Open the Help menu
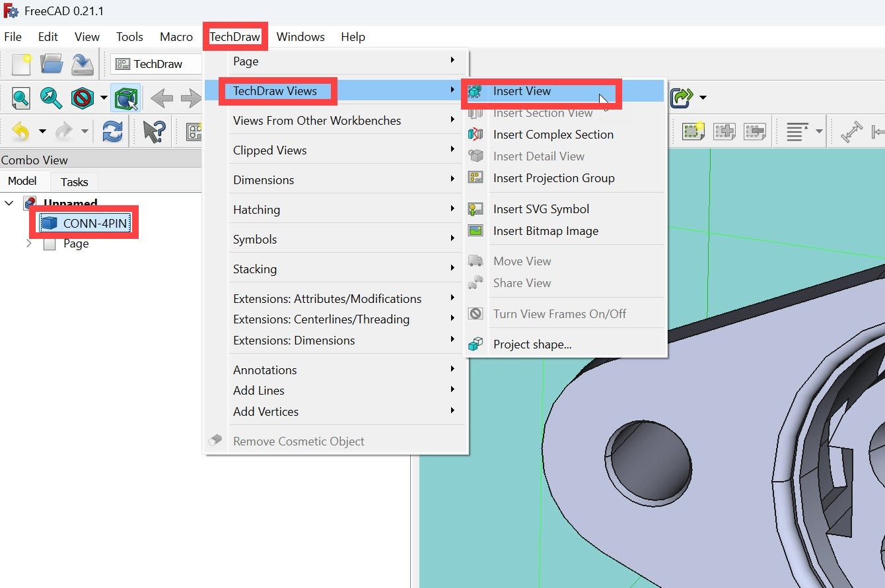This screenshot has width=885, height=588. coord(353,37)
